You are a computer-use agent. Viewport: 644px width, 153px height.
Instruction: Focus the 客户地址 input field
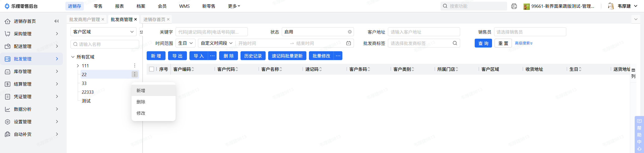(x=424, y=32)
